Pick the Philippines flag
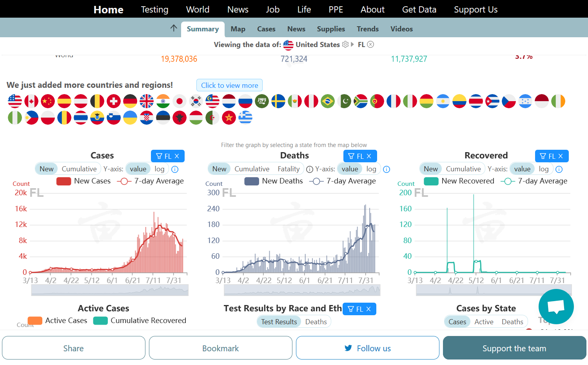The image size is (588, 365). click(31, 118)
